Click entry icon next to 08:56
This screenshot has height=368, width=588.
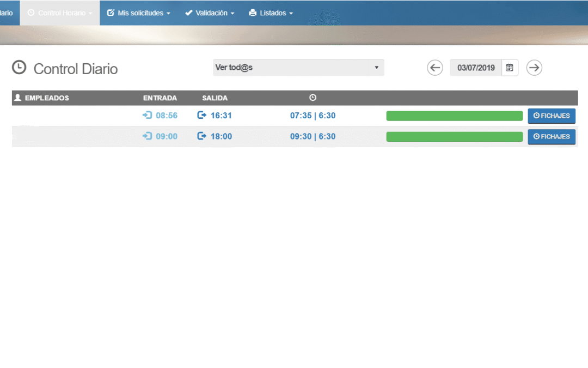(147, 115)
